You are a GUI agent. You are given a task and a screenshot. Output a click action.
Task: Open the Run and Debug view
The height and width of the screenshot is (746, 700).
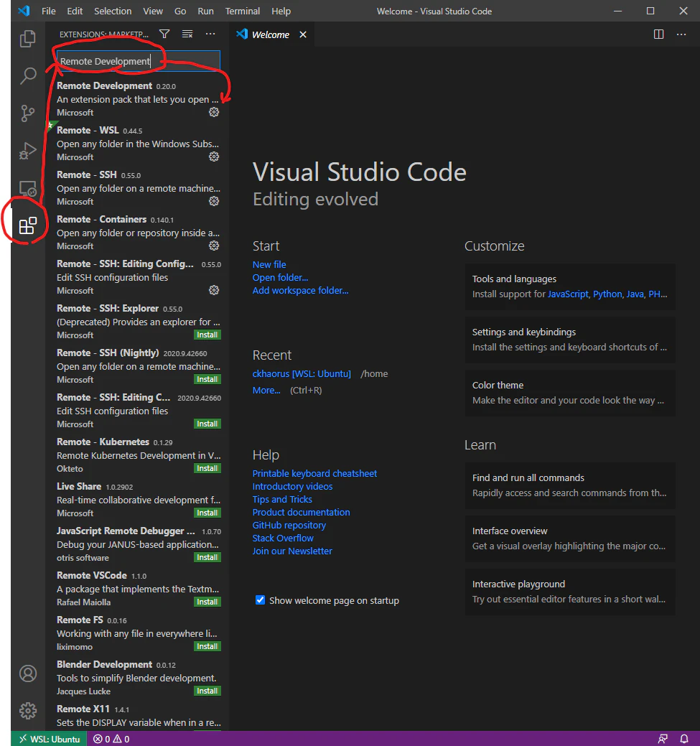[x=27, y=151]
